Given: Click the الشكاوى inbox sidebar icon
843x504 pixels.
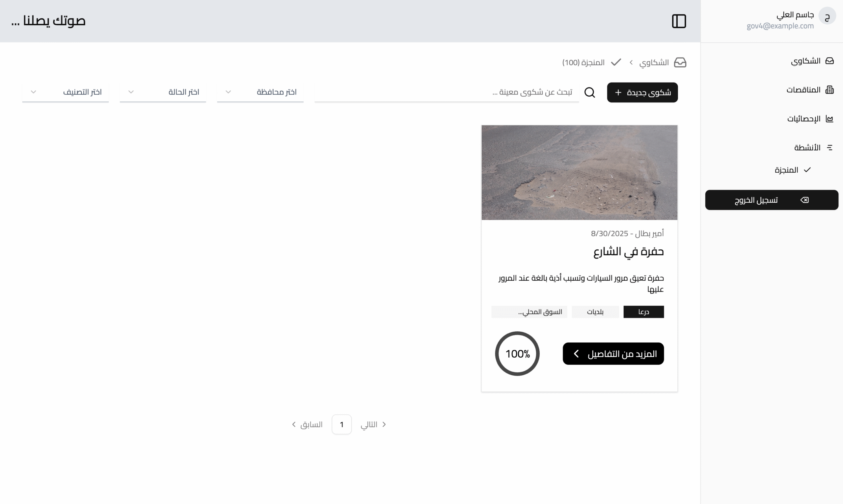Looking at the screenshot, I should tap(829, 61).
